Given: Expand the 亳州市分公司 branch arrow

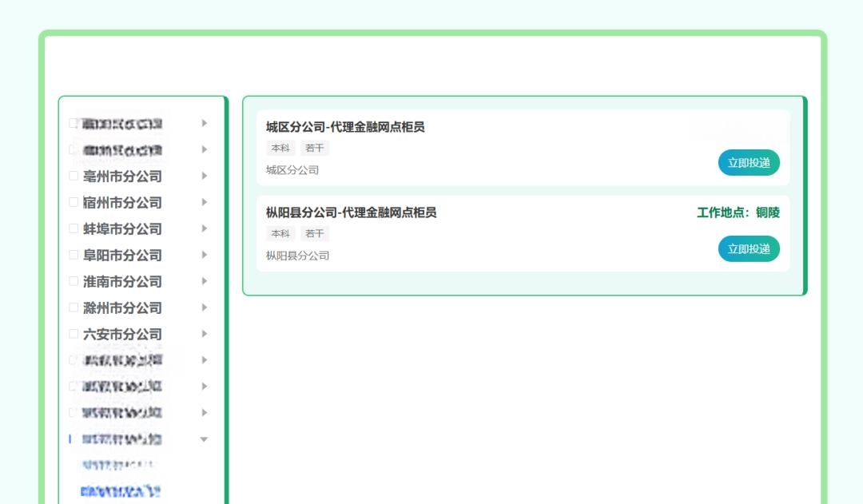Looking at the screenshot, I should point(205,176).
